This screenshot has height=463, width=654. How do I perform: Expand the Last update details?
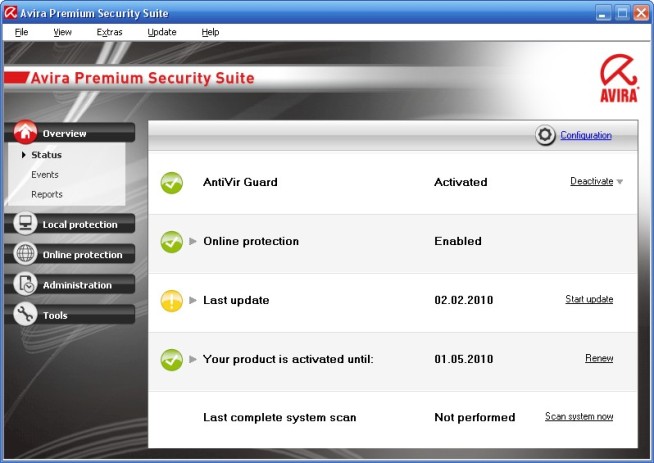(193, 300)
